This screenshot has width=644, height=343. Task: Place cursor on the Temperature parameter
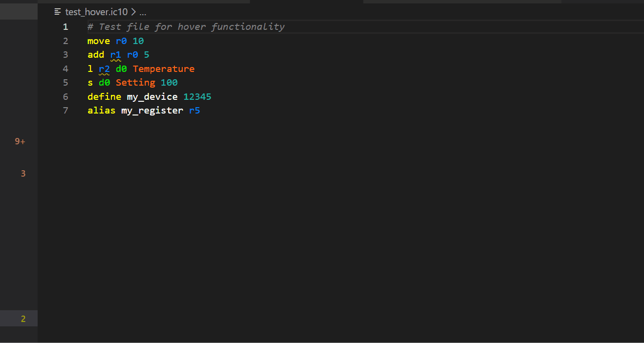click(x=163, y=69)
